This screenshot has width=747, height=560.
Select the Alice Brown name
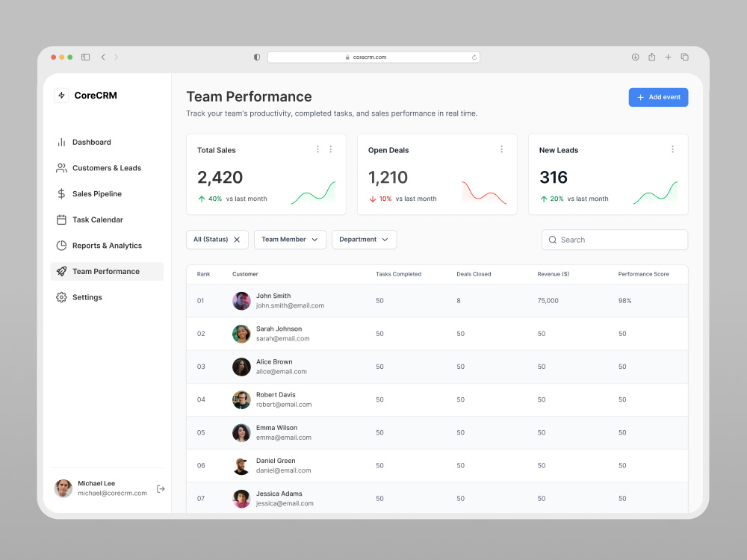click(x=274, y=362)
